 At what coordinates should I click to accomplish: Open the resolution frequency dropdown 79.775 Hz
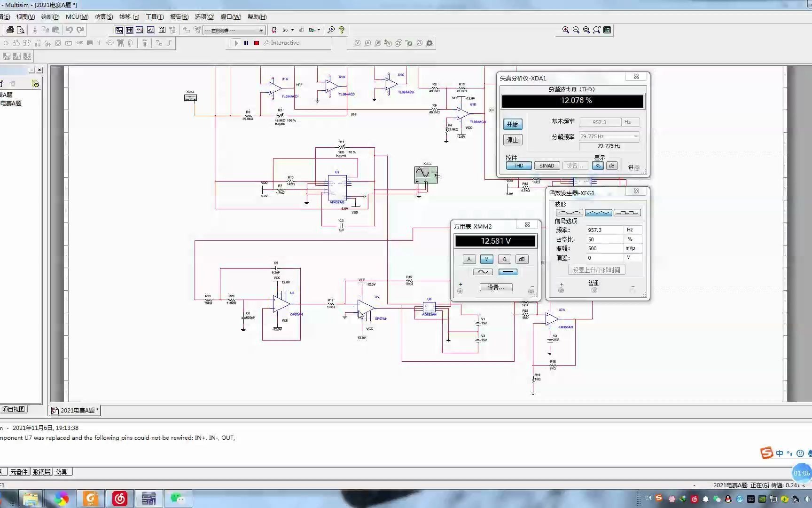pyautogui.click(x=609, y=136)
